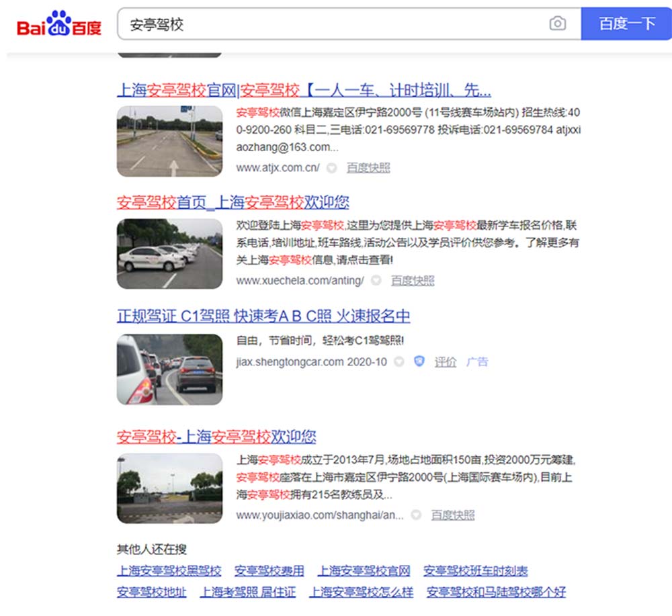Click blue shield verification icon

[x=419, y=361]
